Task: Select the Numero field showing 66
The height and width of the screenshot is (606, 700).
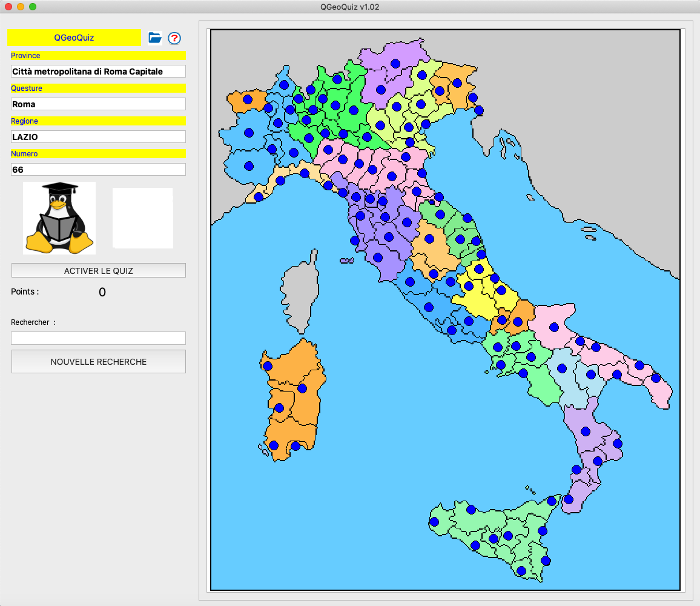Action: click(x=98, y=169)
